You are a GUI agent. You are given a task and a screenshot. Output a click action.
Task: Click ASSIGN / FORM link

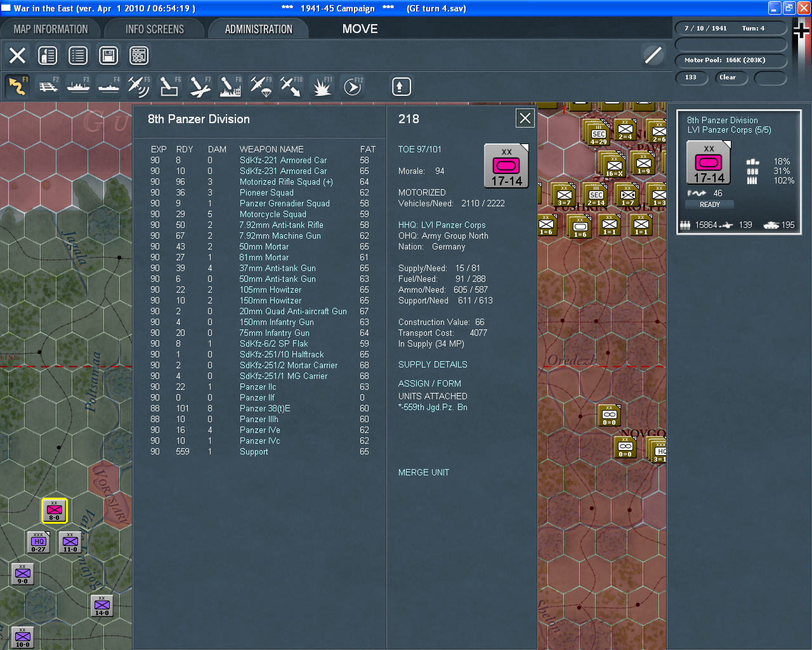[429, 383]
